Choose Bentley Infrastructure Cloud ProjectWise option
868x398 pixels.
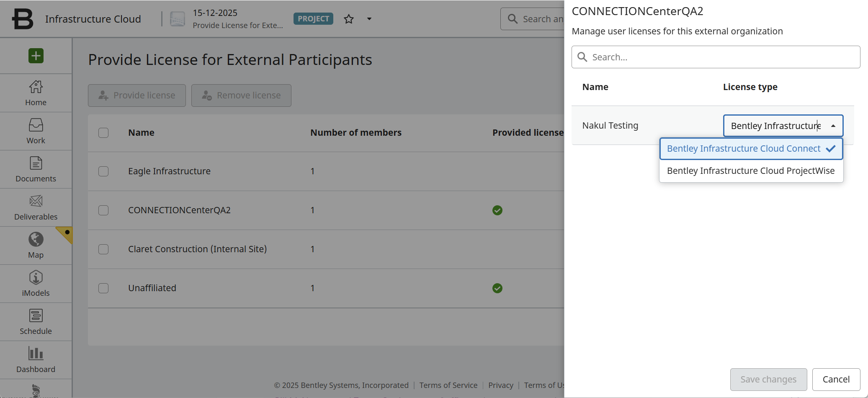(751, 171)
